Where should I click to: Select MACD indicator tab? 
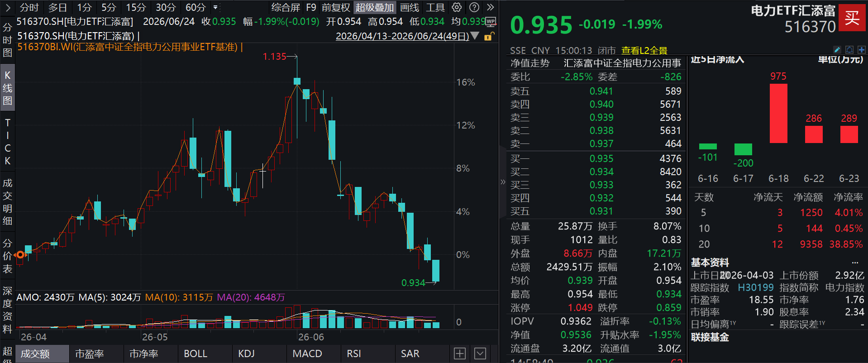coord(313,353)
